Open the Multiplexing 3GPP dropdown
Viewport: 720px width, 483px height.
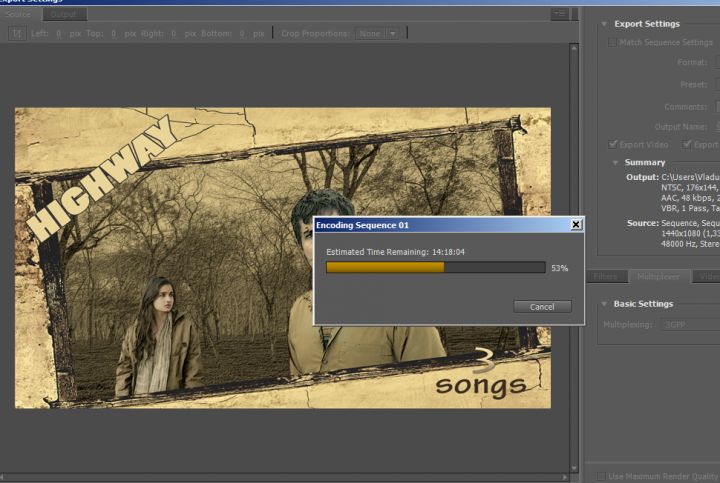[690, 325]
